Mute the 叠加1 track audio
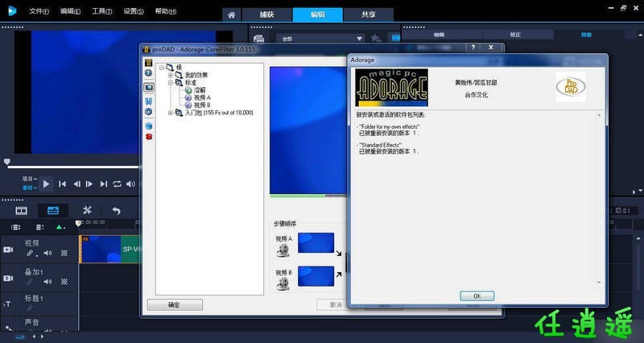Viewport: 644px width, 343px height. (47, 282)
